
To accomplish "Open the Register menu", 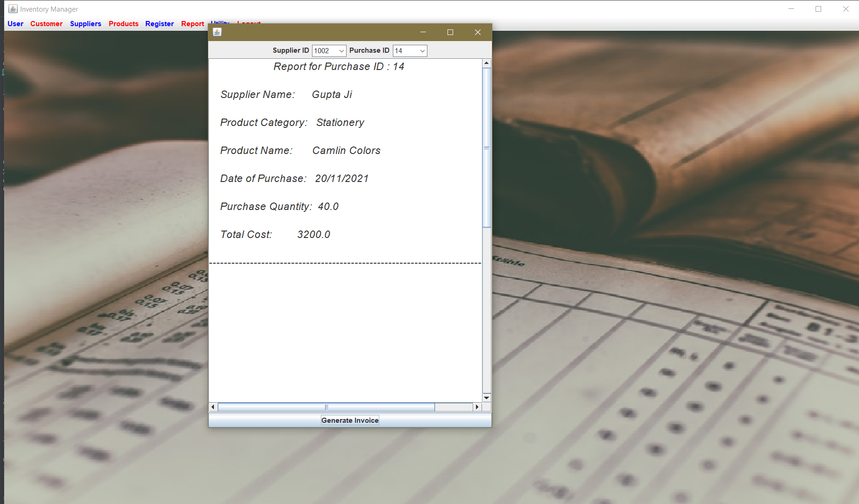I will [159, 23].
